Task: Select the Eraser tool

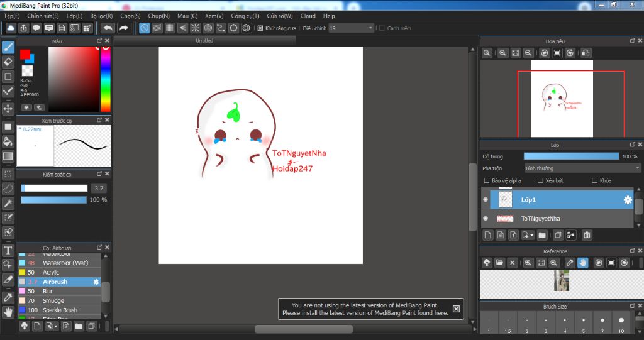Action: click(8, 62)
